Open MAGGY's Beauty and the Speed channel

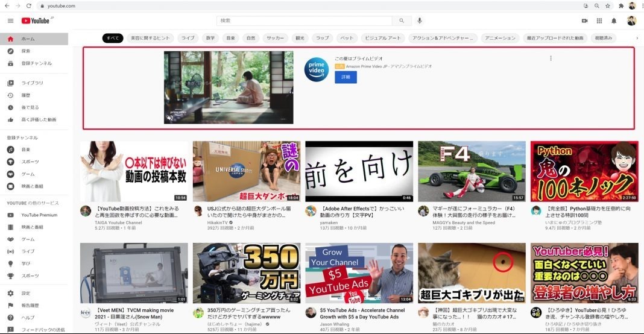tap(463, 222)
